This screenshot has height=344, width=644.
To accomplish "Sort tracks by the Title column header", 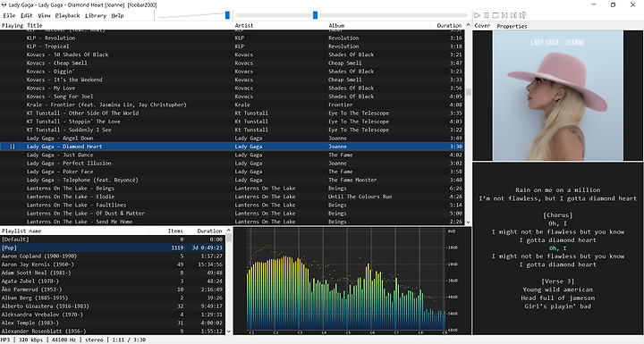I will tap(130, 25).
